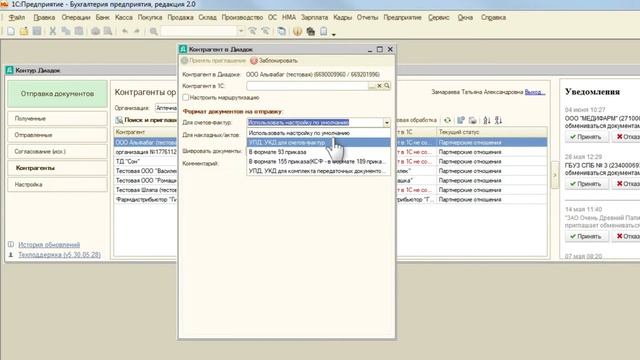Click the Save diskette toolbar icon
Viewport: 640px width, 360px height.
pos(37,31)
